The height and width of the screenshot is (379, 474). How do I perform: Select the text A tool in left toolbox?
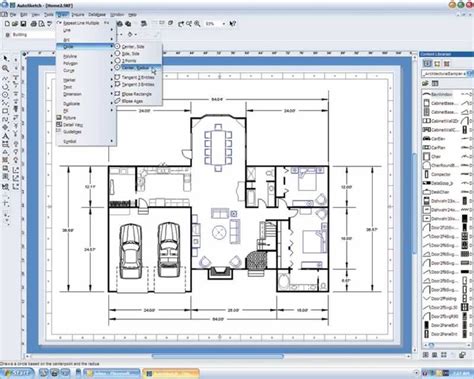[6, 136]
